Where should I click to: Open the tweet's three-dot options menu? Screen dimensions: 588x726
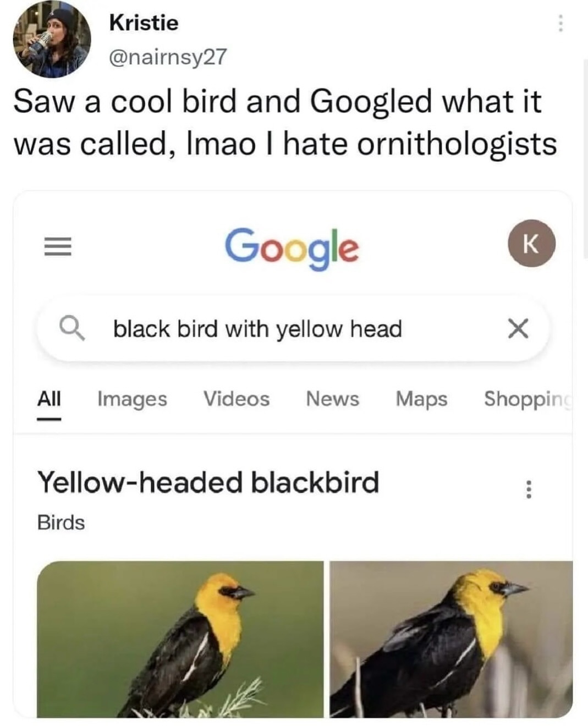(560, 23)
